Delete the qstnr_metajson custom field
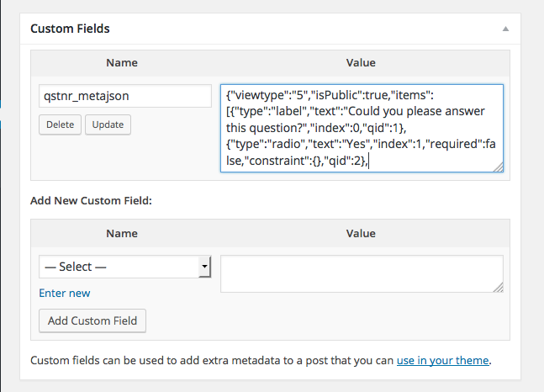This screenshot has height=392, width=544. pos(60,124)
